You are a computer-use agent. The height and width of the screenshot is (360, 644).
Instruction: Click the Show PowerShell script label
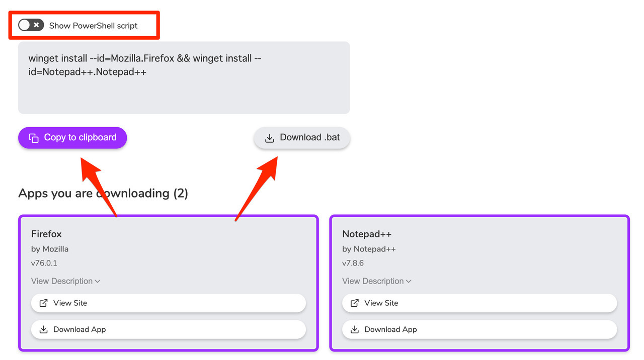93,26
